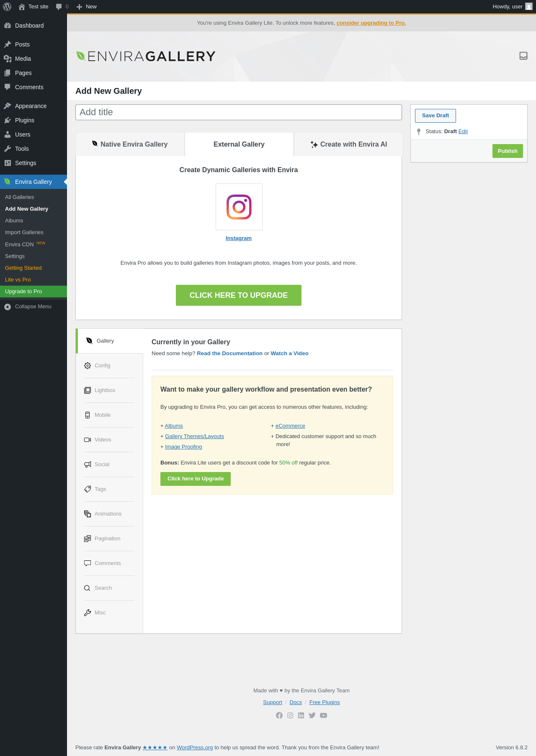Open the Getting Started submenu item
The width and height of the screenshot is (536, 756).
33,268
